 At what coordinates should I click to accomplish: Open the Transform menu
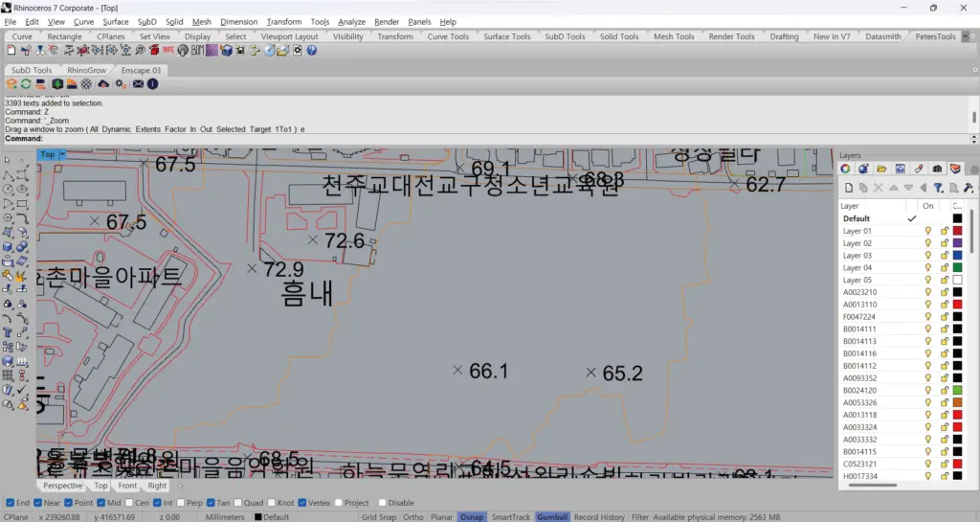pos(284,21)
